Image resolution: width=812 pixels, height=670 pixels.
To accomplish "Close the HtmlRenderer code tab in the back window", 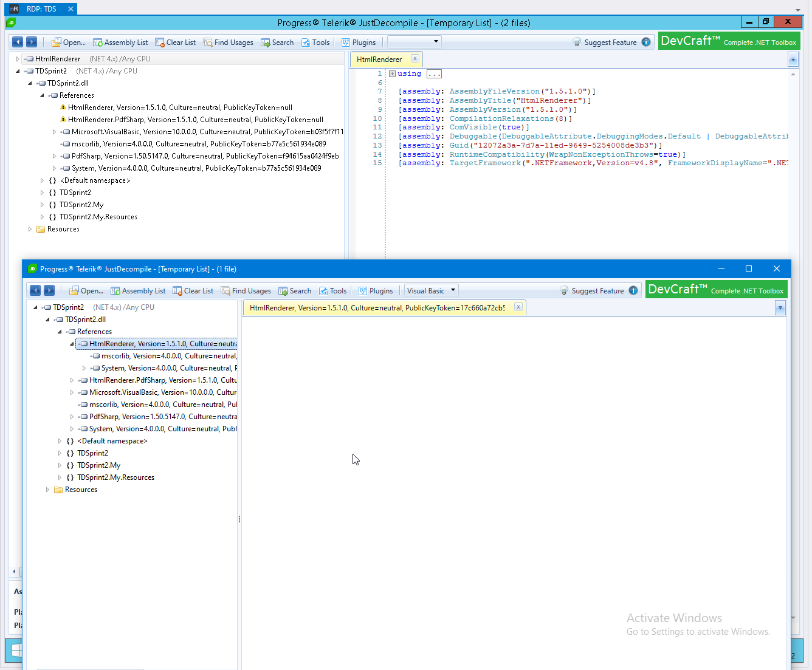I will pyautogui.click(x=415, y=58).
